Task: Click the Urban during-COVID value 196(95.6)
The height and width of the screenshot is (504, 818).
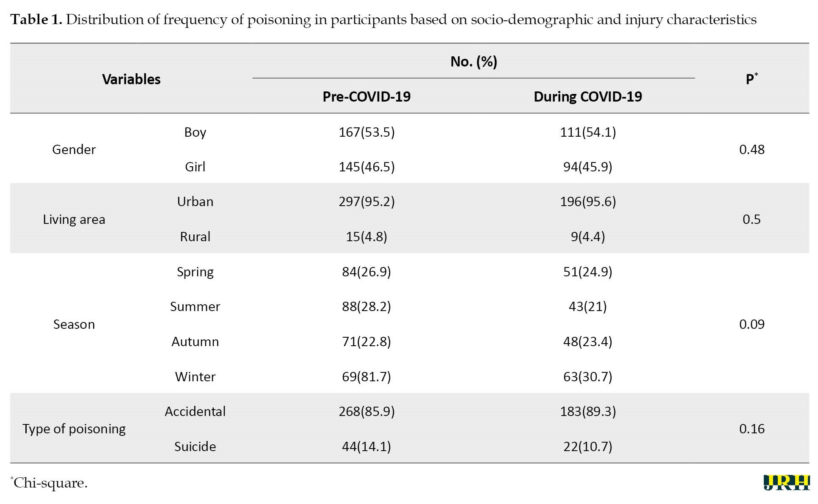Action: point(588,201)
